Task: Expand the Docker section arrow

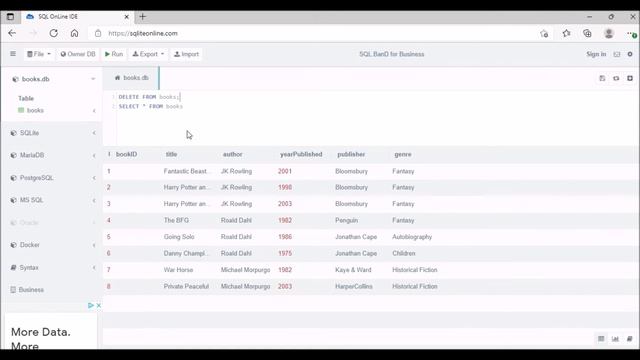Action: (x=94, y=245)
